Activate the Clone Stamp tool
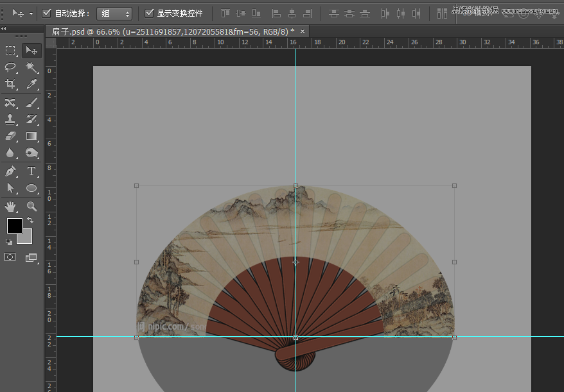The width and height of the screenshot is (564, 392). [x=11, y=119]
